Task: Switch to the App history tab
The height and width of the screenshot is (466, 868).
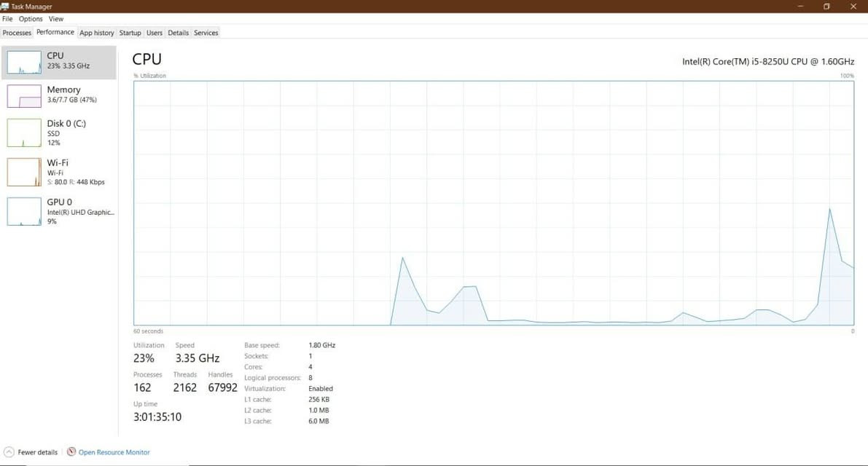Action: 97,33
